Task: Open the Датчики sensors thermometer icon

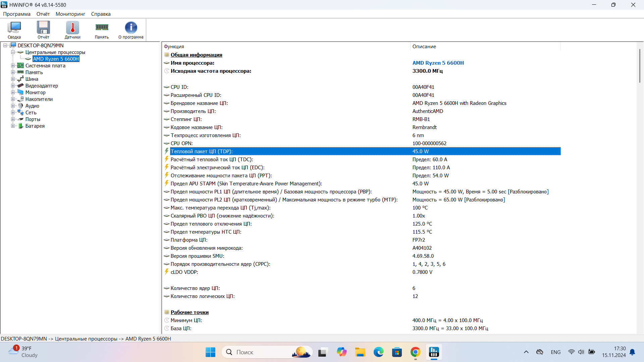Action: [72, 30]
